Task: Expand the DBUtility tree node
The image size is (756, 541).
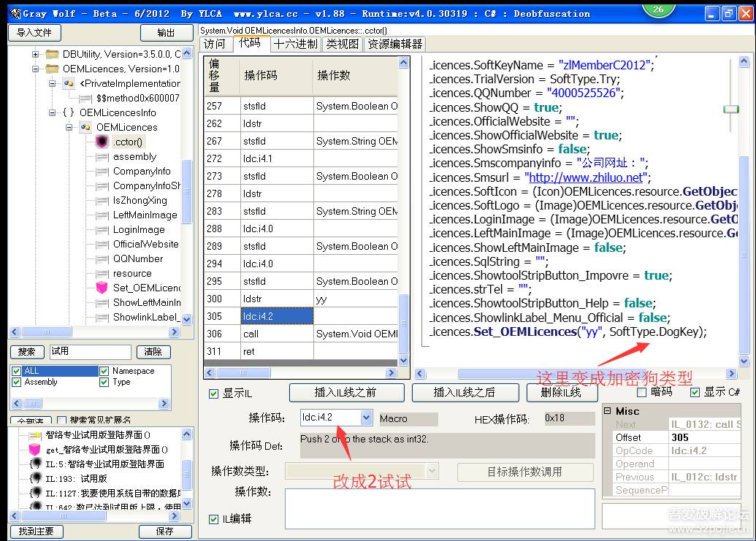Action: [35, 54]
